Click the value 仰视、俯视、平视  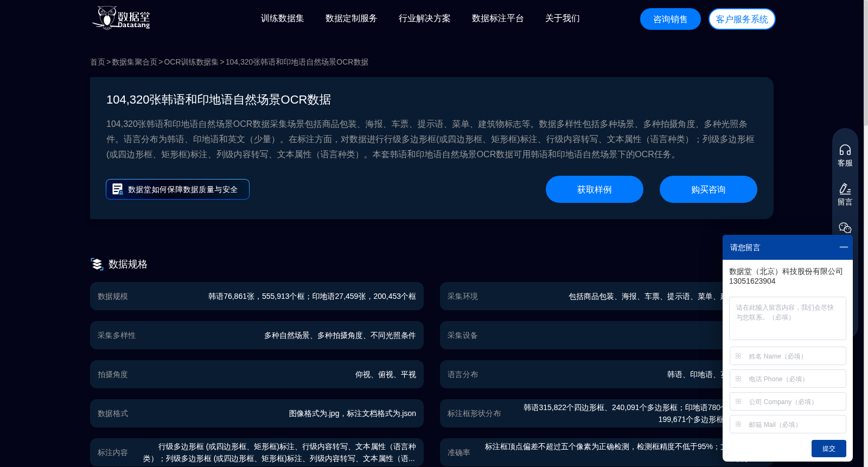386,374
